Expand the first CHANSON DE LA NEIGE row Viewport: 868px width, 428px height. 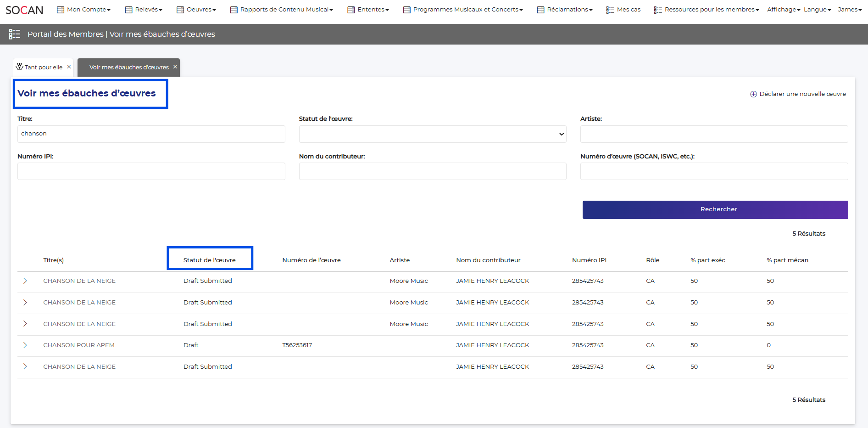click(25, 281)
